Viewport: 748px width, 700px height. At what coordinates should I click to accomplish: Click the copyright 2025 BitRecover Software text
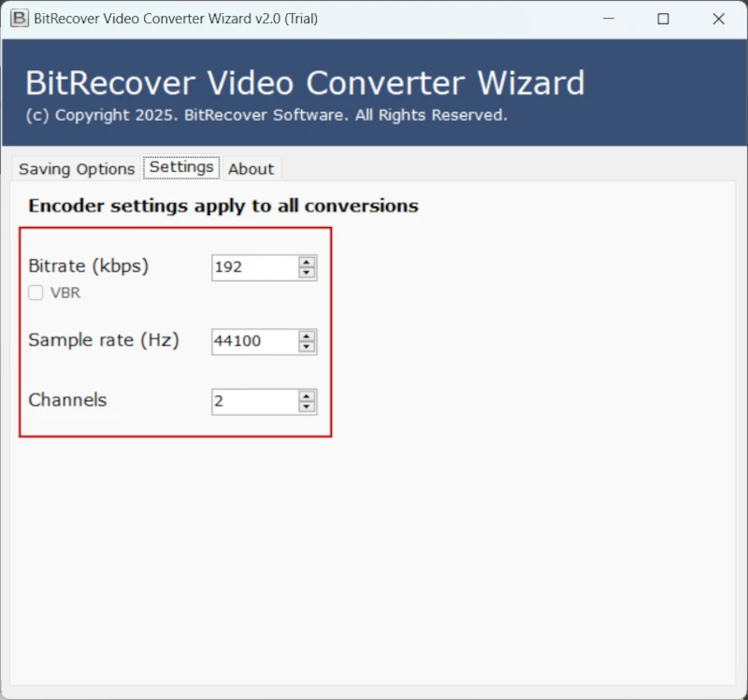(x=266, y=115)
